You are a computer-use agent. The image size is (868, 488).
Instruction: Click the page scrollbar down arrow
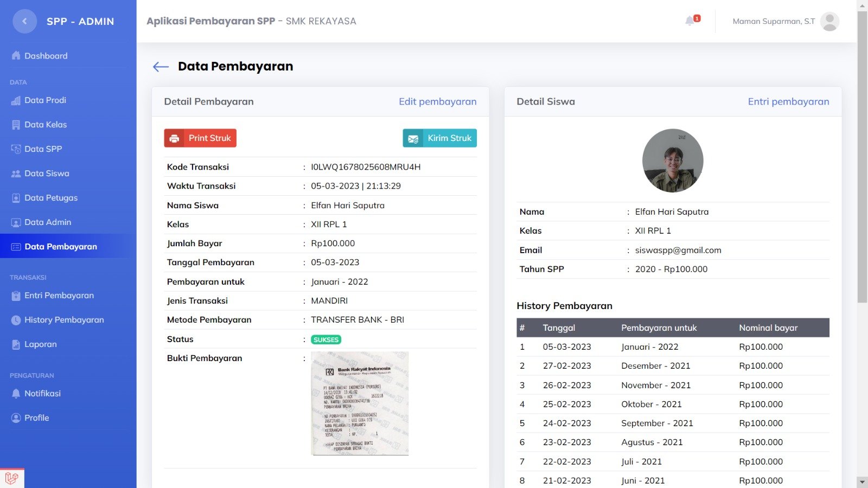tap(862, 481)
